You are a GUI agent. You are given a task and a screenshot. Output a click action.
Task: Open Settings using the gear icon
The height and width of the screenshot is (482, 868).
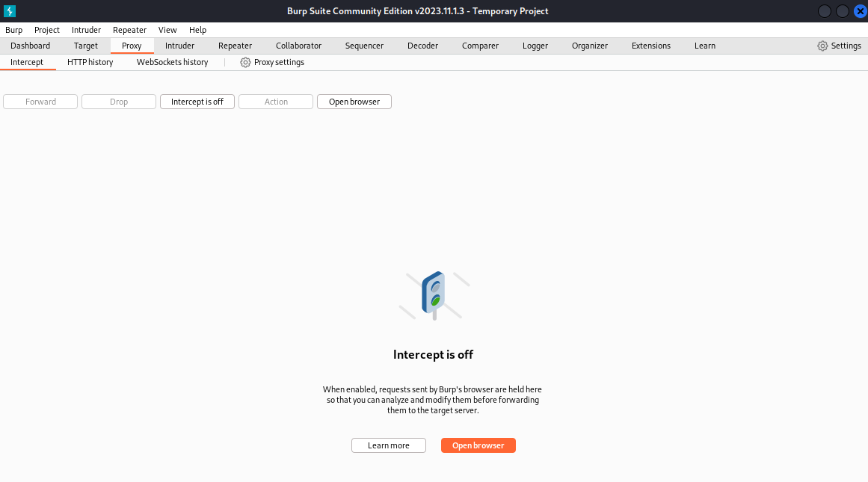tap(839, 46)
